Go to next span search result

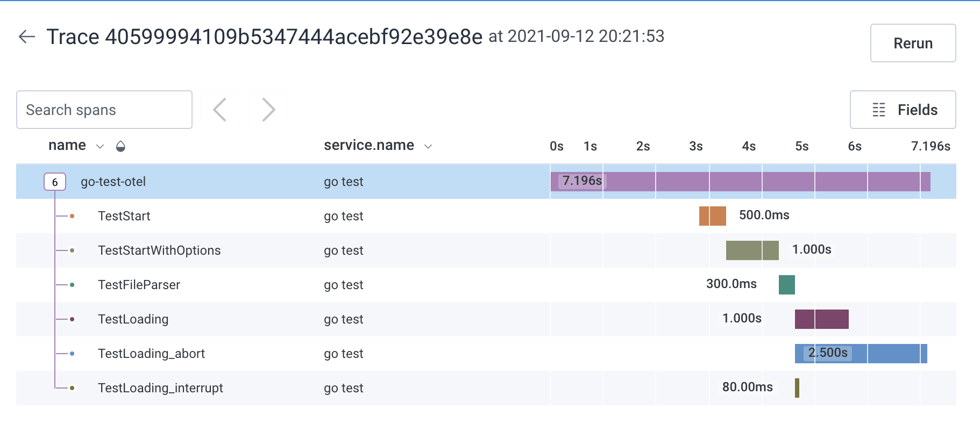tap(268, 110)
